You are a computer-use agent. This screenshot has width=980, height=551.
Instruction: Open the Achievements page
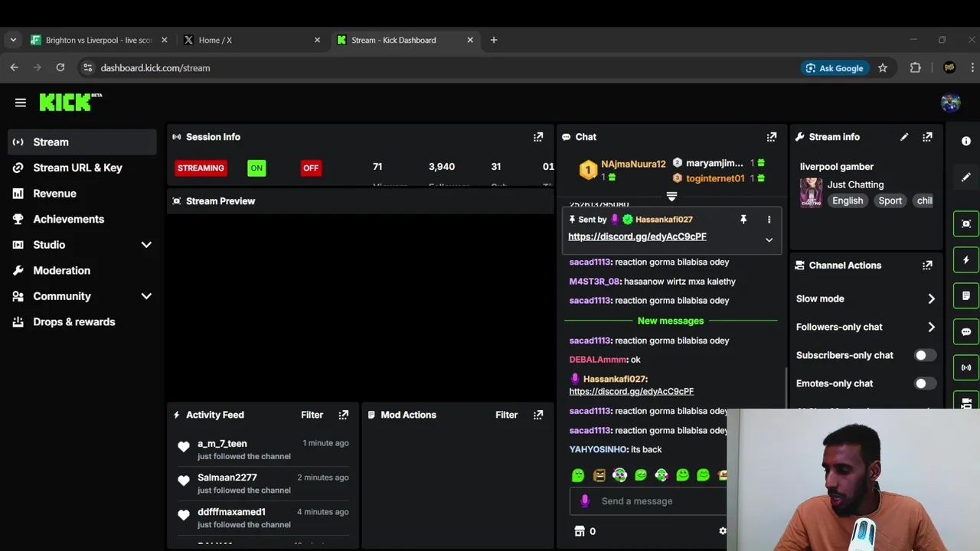82,219
